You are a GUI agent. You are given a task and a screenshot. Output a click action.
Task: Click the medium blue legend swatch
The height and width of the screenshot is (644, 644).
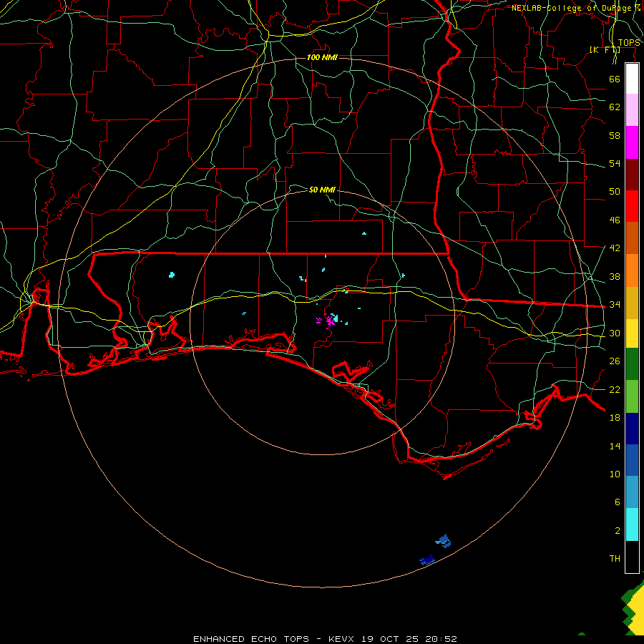click(x=632, y=460)
